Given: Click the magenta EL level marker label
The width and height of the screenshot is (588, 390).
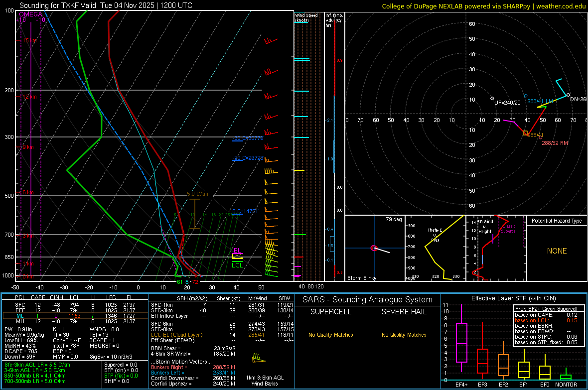Looking at the screenshot, I should [237, 250].
